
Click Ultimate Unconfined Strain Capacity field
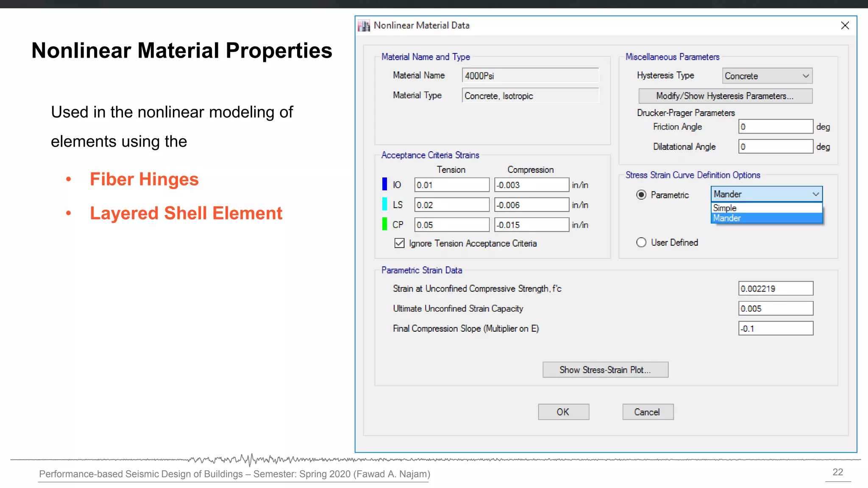776,308
